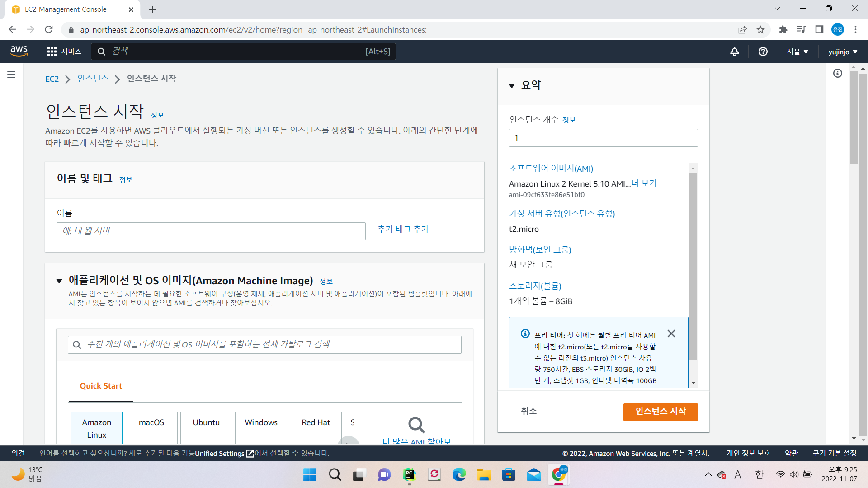Collapse the 애플리케이션 및 OS 이미지 section
The image size is (868, 488).
tap(59, 281)
